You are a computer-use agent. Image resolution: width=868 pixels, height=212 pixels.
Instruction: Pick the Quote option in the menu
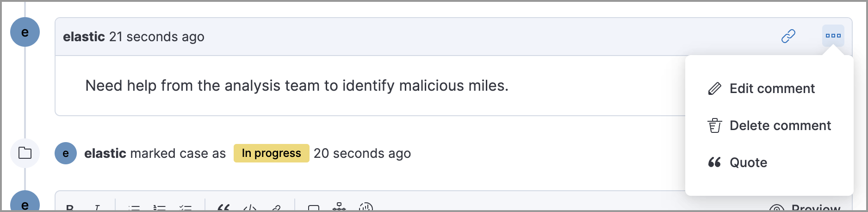point(748,162)
